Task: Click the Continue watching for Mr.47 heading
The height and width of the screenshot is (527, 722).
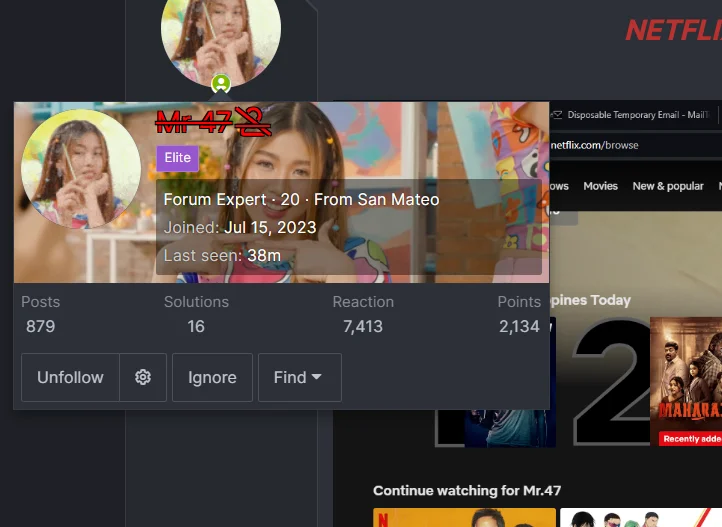Action: click(x=467, y=491)
